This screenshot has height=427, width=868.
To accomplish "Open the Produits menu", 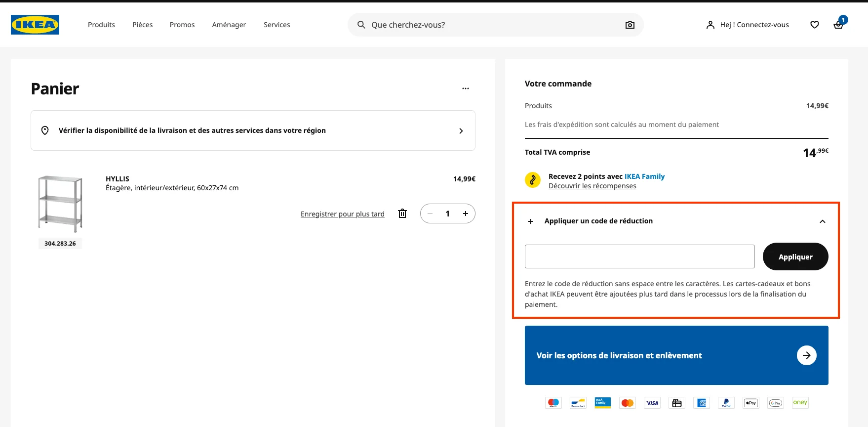I will click(x=101, y=25).
